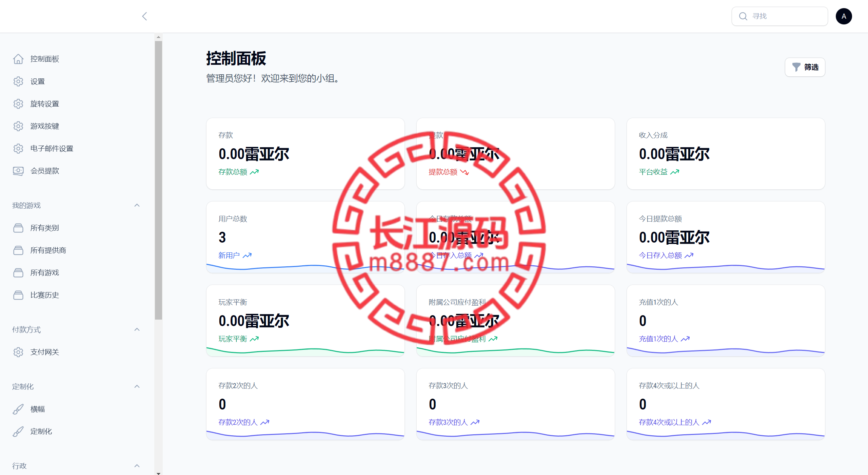Screen dimensions: 868x475
Task: Click the cash icon beside 会员提款
Action: point(18,171)
